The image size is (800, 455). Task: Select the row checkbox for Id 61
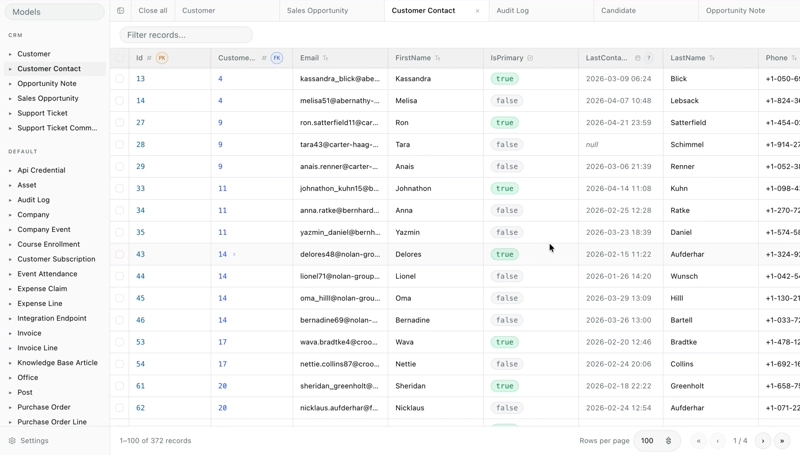pyautogui.click(x=119, y=386)
